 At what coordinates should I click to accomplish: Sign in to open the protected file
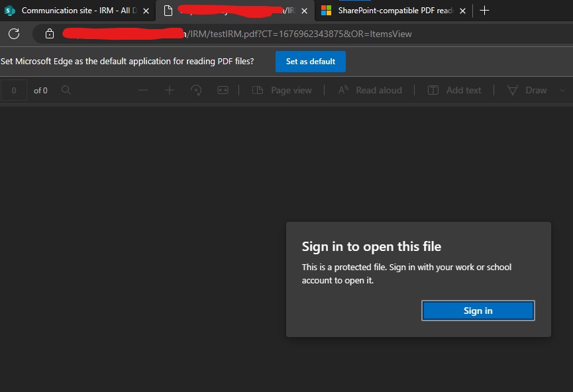tap(478, 311)
